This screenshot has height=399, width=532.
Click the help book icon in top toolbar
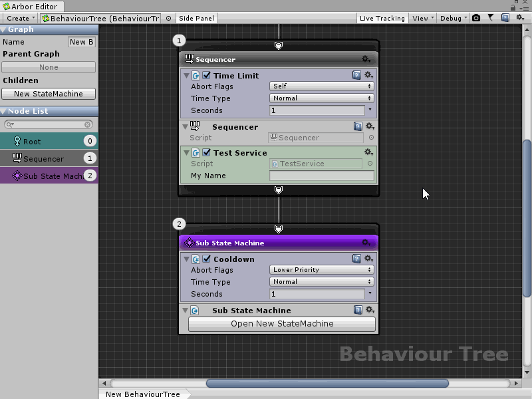(505, 18)
